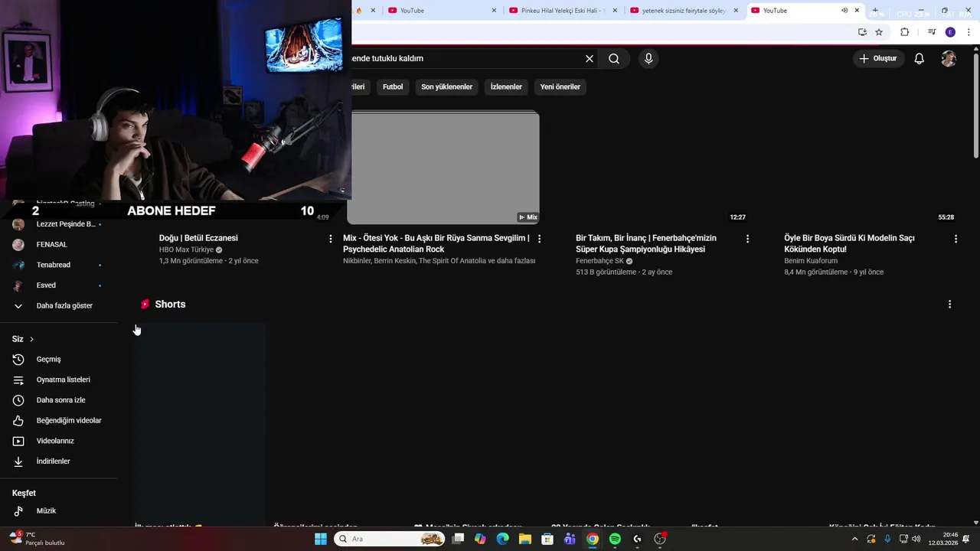Start voice search with the microphone

pos(648,59)
